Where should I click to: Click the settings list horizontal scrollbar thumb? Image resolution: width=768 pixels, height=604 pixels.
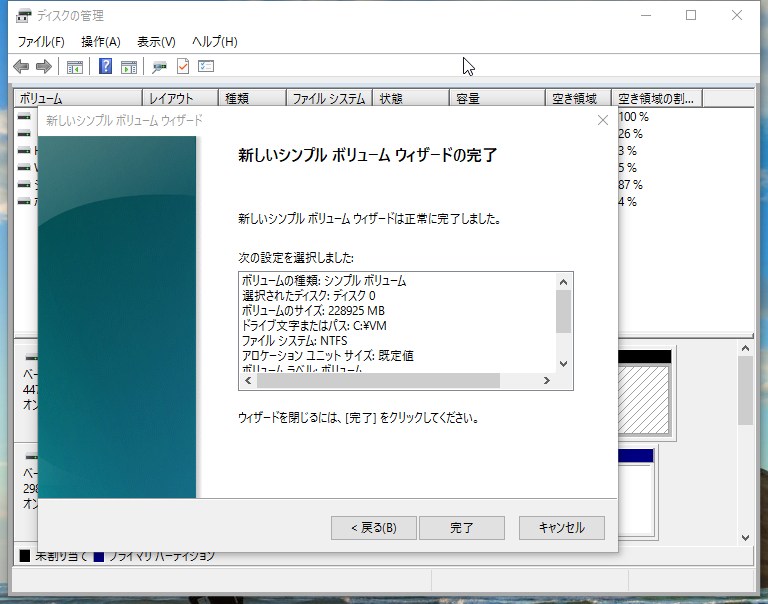pyautogui.click(x=379, y=381)
